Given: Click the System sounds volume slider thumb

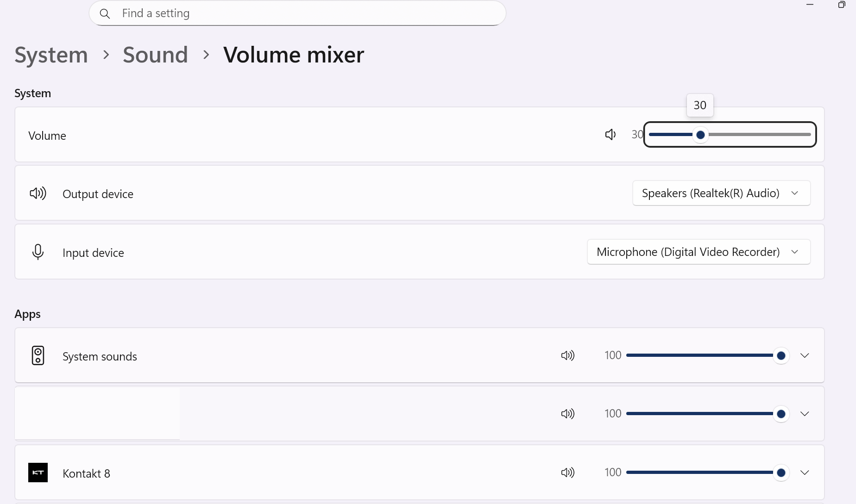Looking at the screenshot, I should coord(781,355).
